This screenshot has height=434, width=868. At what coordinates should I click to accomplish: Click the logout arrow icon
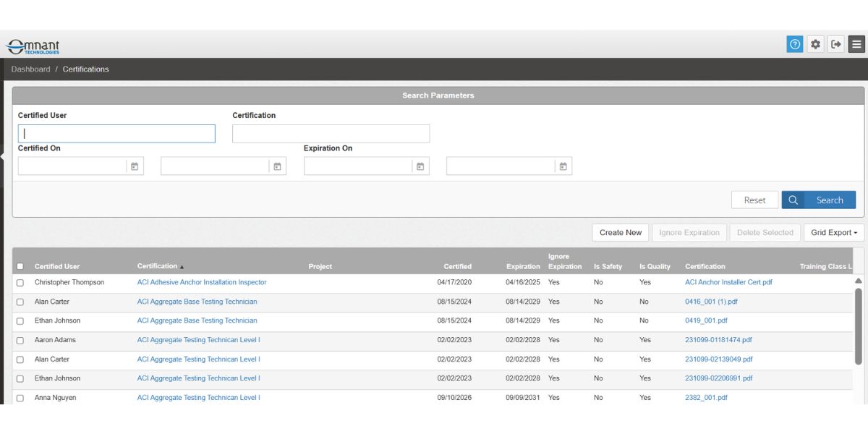(x=836, y=44)
